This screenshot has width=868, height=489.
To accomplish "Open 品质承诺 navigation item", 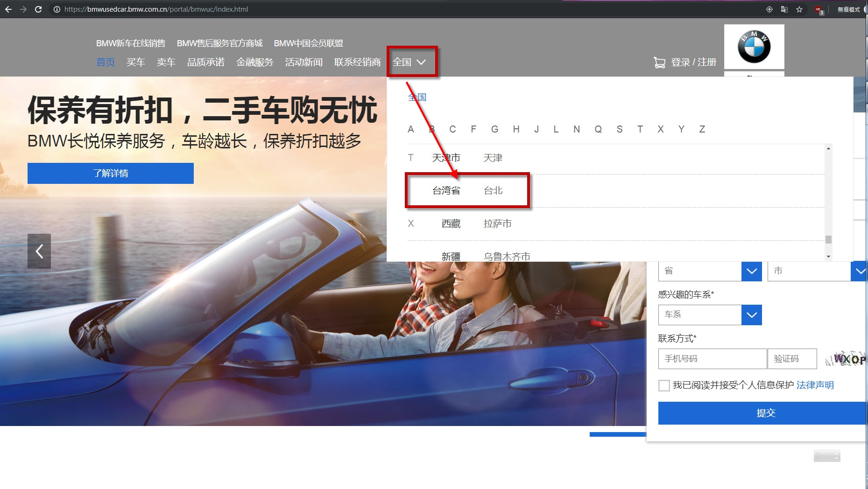I will [x=206, y=62].
